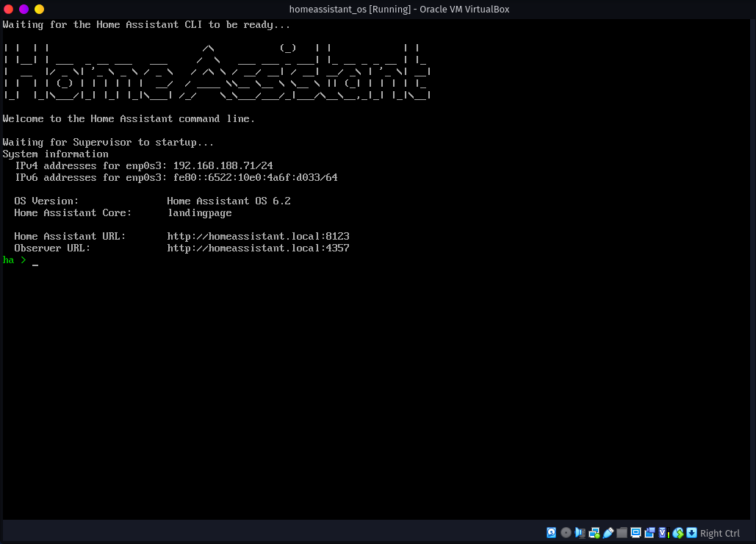Click the Right Ctrl host key label
Screen dimensions: 756x544
720,534
